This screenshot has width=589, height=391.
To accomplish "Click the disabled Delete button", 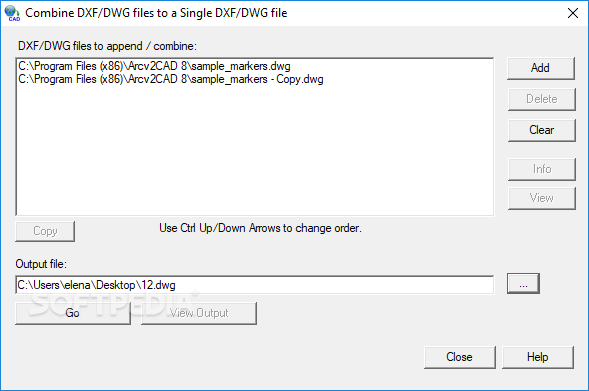I will (x=541, y=99).
